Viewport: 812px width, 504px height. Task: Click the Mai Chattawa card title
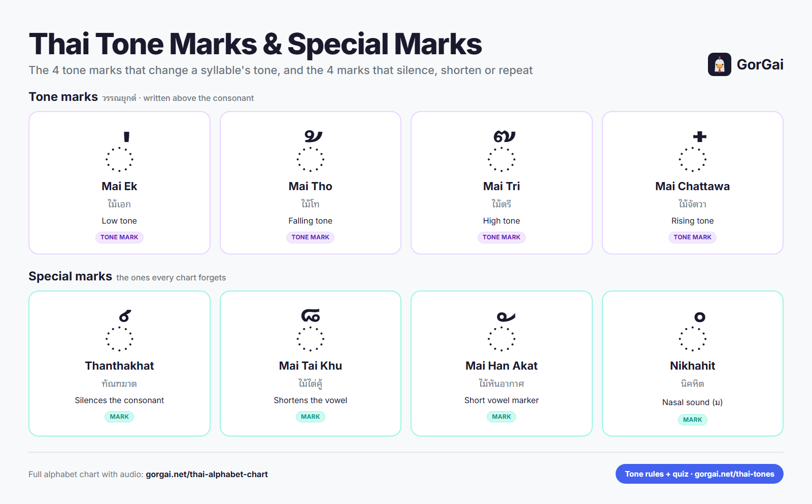[692, 187]
